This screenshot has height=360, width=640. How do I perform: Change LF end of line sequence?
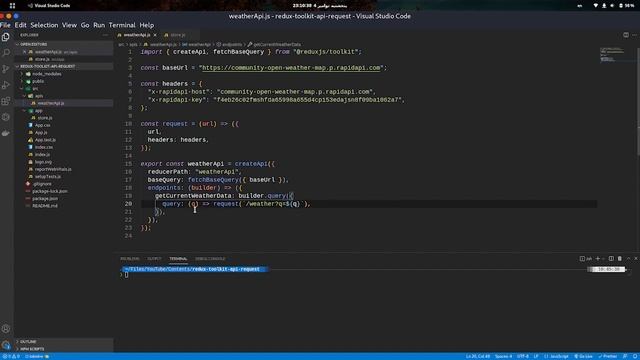tap(536, 356)
